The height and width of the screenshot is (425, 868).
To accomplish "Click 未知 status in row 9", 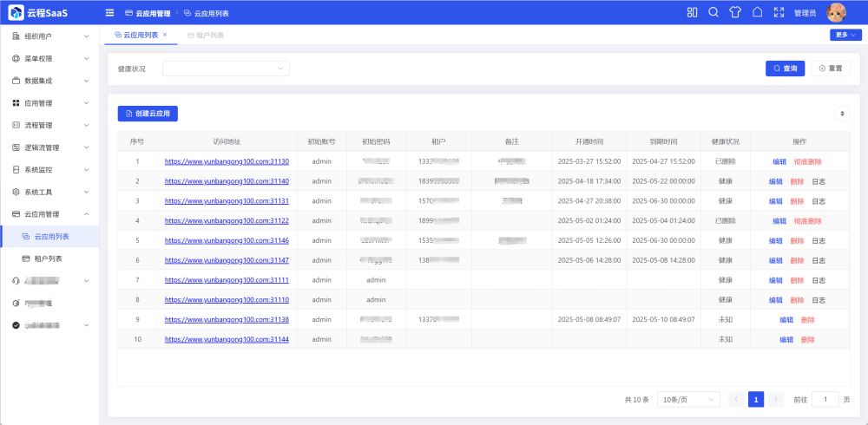I will tap(725, 320).
